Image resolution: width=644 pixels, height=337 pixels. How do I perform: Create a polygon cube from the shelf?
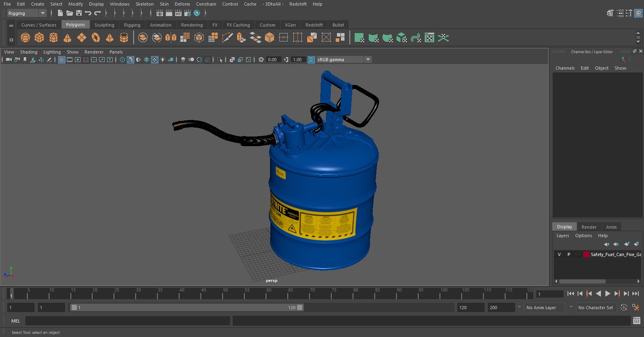pos(39,38)
